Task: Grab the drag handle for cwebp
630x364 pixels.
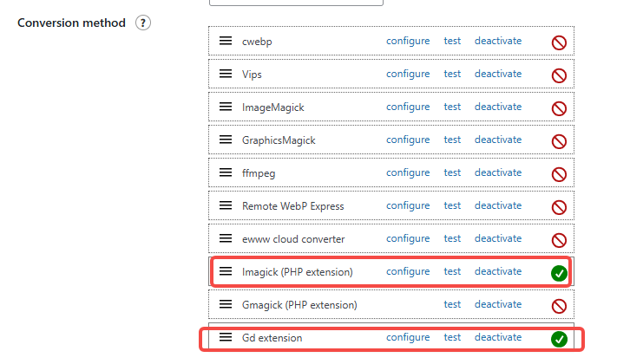Action: click(226, 41)
